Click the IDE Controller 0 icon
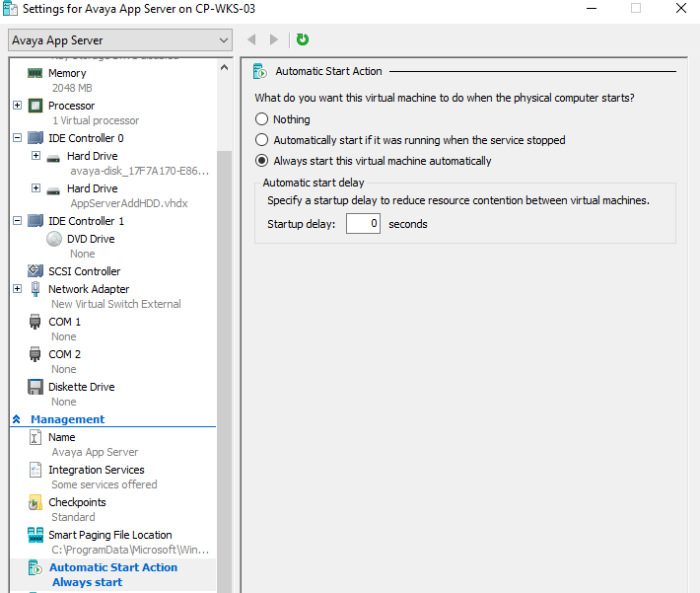The width and height of the screenshot is (700, 593). click(x=35, y=138)
